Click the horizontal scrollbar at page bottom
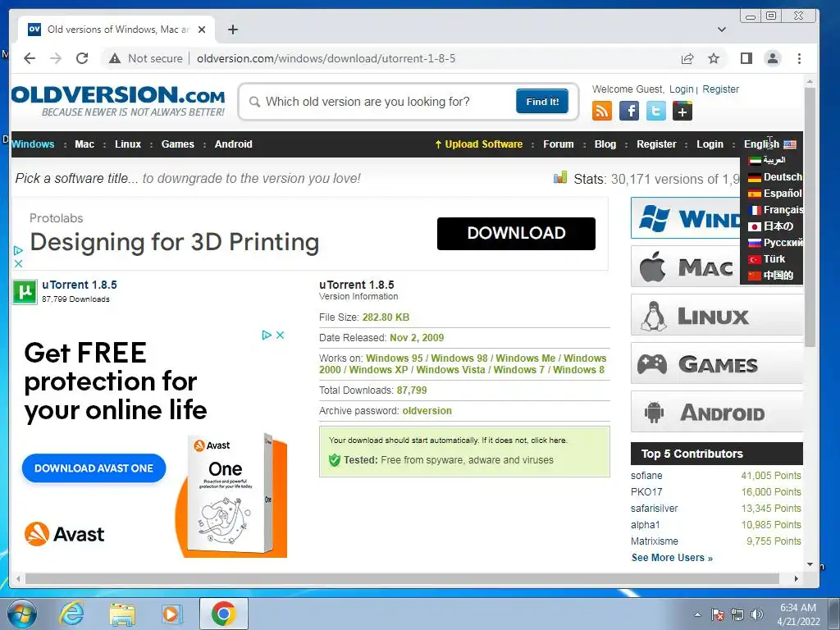The image size is (840, 630). pyautogui.click(x=402, y=578)
